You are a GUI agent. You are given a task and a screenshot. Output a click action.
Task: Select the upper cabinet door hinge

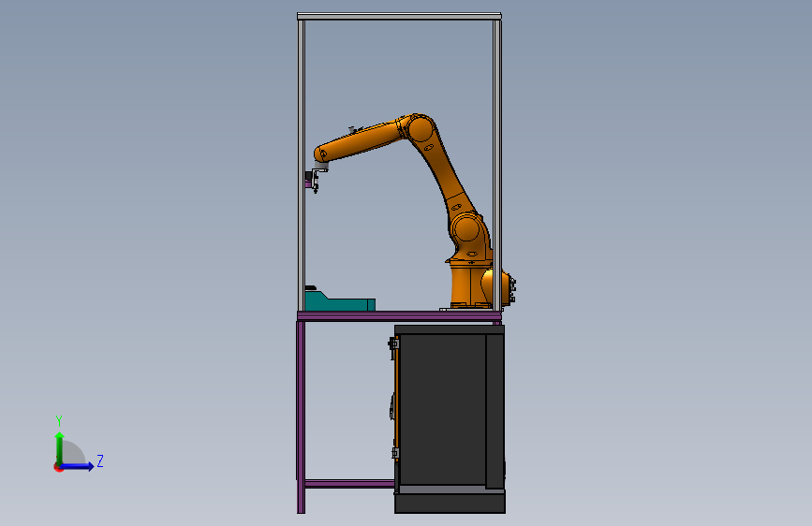pos(393,343)
